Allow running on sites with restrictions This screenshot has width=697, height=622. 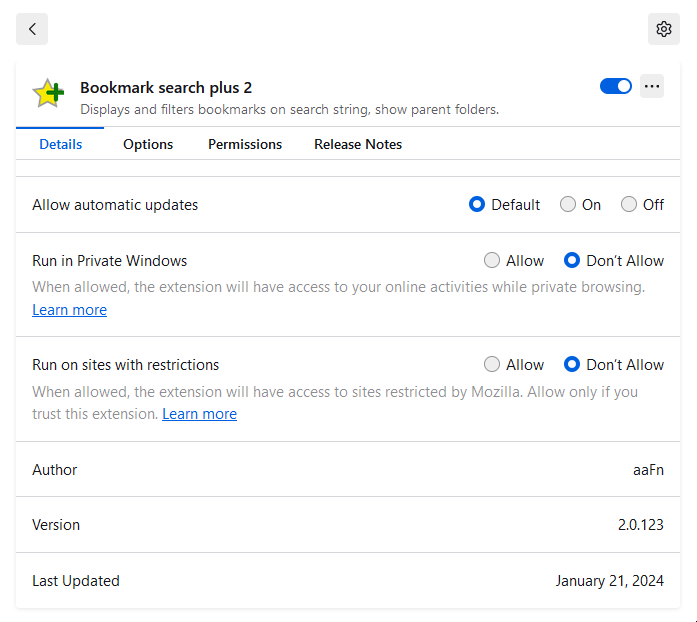[x=492, y=365]
